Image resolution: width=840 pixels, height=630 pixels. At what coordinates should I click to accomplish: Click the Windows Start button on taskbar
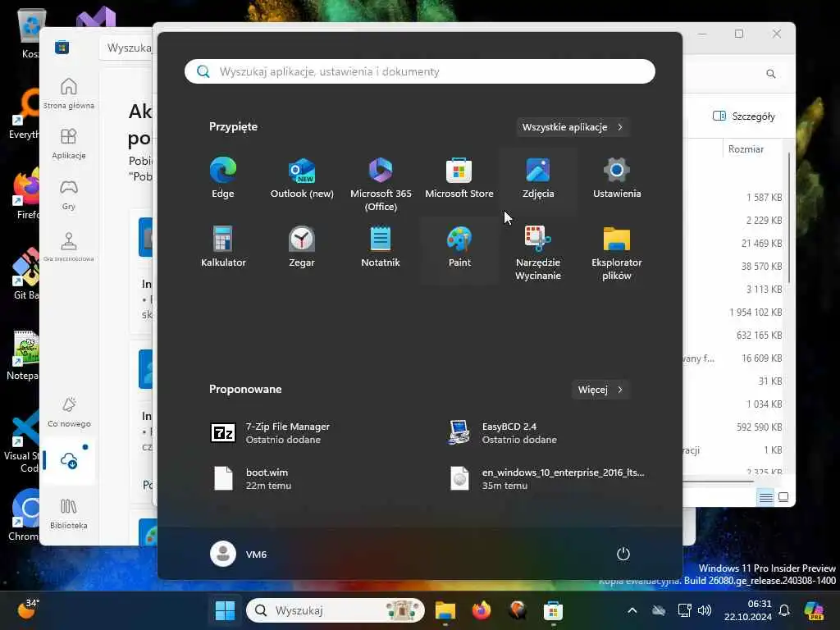[x=225, y=610]
